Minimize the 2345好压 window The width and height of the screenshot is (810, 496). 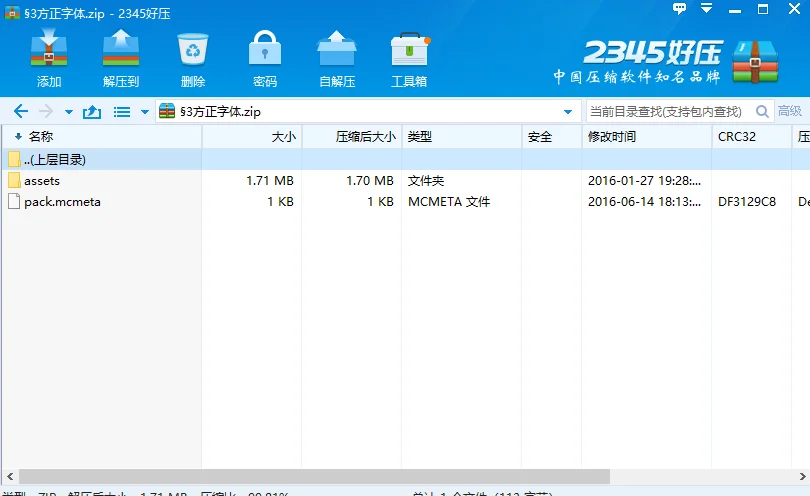(x=735, y=10)
